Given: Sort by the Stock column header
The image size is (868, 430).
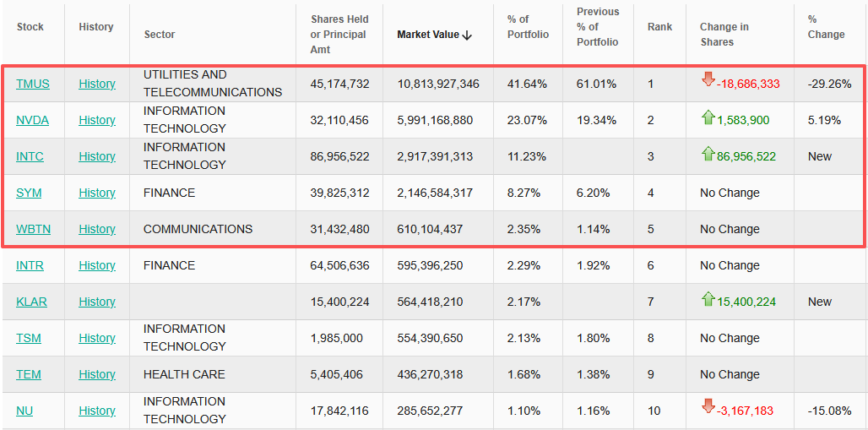Looking at the screenshot, I should (30, 27).
